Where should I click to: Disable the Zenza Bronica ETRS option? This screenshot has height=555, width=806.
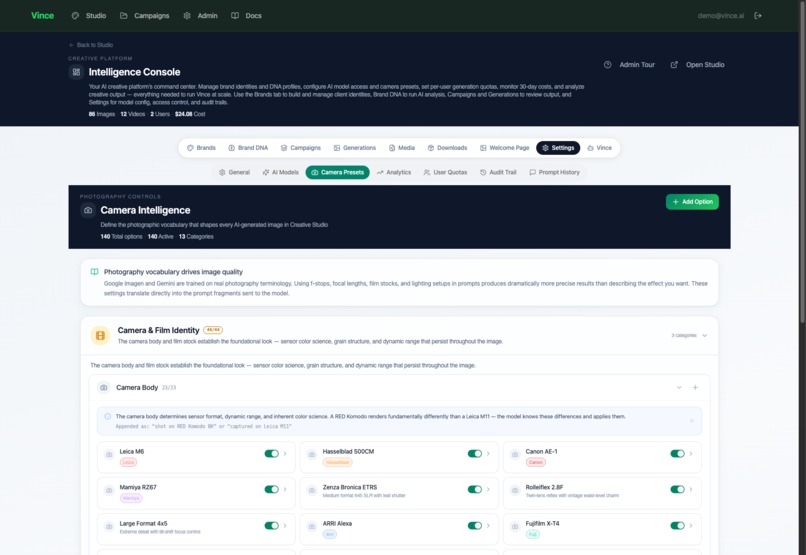point(474,489)
